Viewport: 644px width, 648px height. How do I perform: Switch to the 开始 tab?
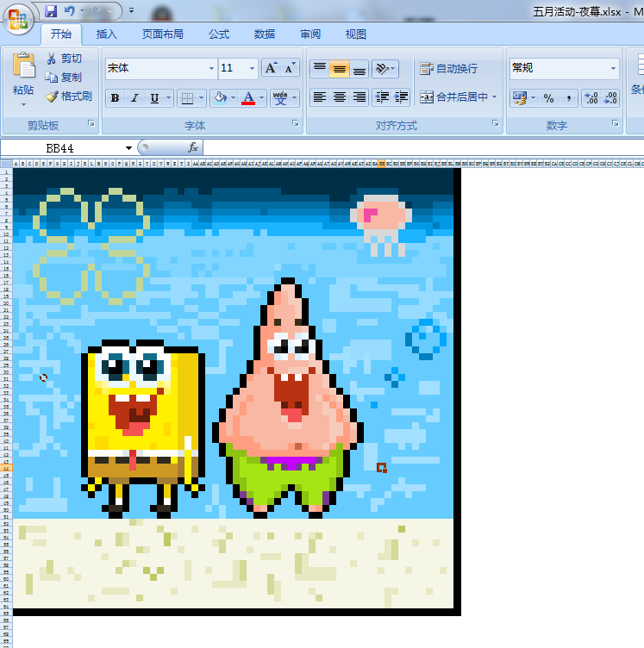61,34
